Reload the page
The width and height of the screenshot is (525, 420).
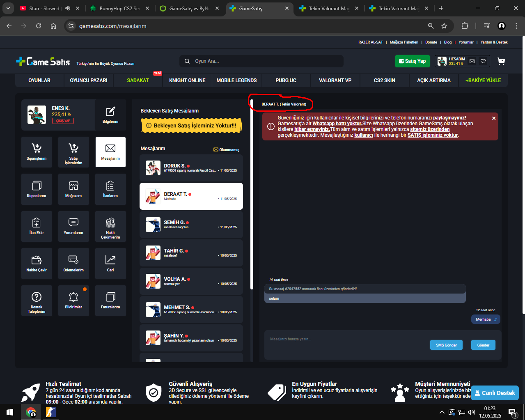click(x=39, y=26)
